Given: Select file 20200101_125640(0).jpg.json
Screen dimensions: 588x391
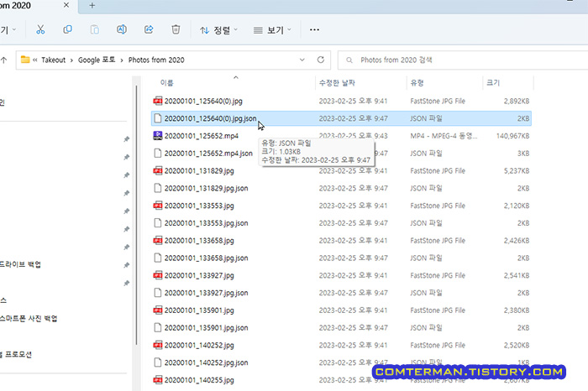Looking at the screenshot, I should pyautogui.click(x=341, y=118).
